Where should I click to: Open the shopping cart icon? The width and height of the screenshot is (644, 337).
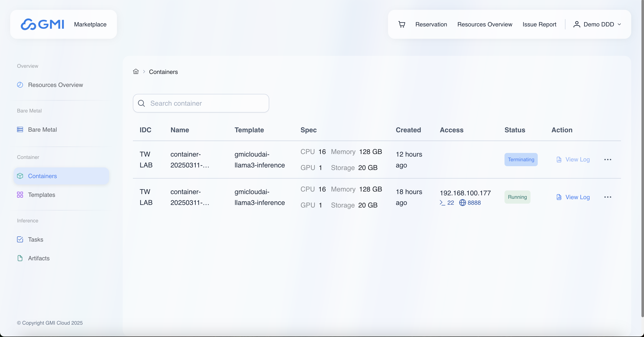(401, 24)
